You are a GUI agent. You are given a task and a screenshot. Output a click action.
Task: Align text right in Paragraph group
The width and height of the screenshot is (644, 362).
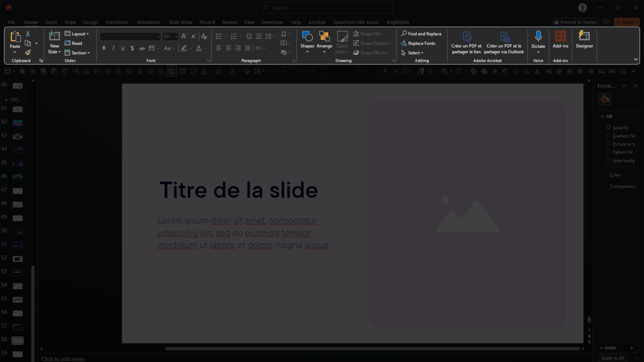(x=238, y=48)
